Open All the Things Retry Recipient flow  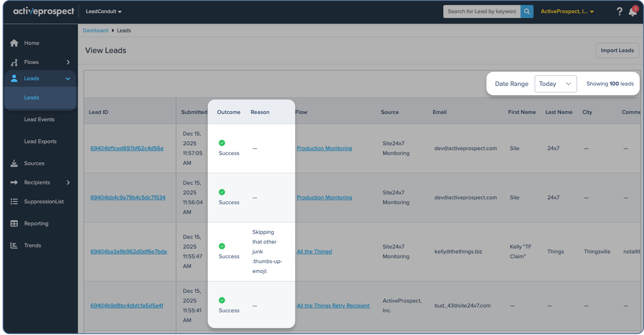(333, 306)
